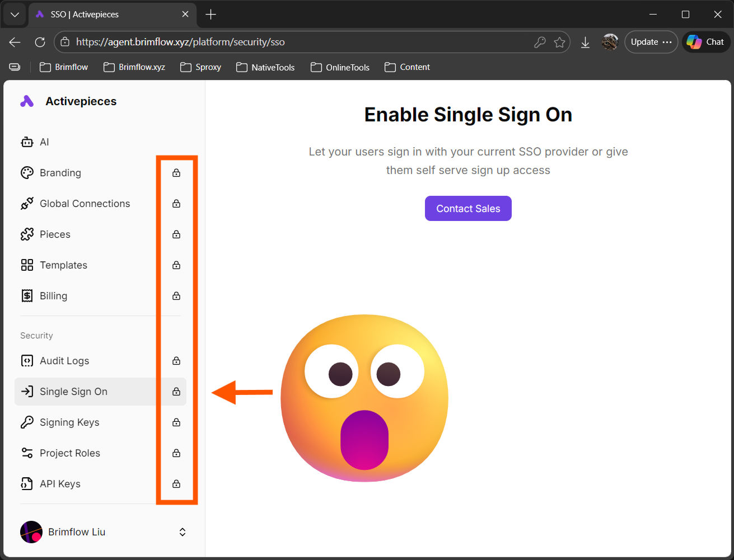Screen dimensions: 734x560
Task: Open the Brimflow.xyz bookmarks folder
Action: (134, 67)
